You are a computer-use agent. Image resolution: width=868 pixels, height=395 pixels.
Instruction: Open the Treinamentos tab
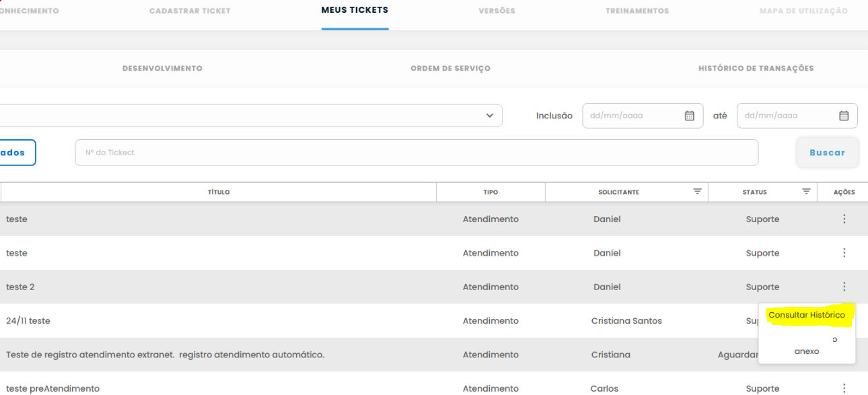[x=637, y=11]
